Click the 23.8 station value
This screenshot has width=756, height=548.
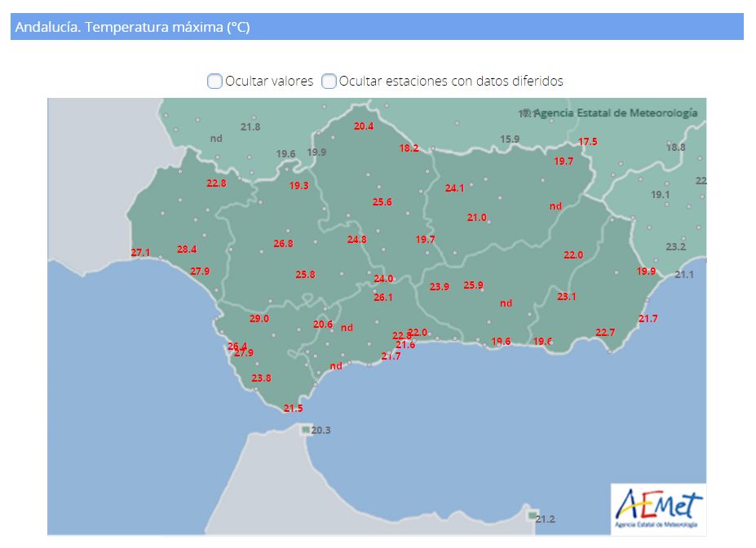coord(262,378)
